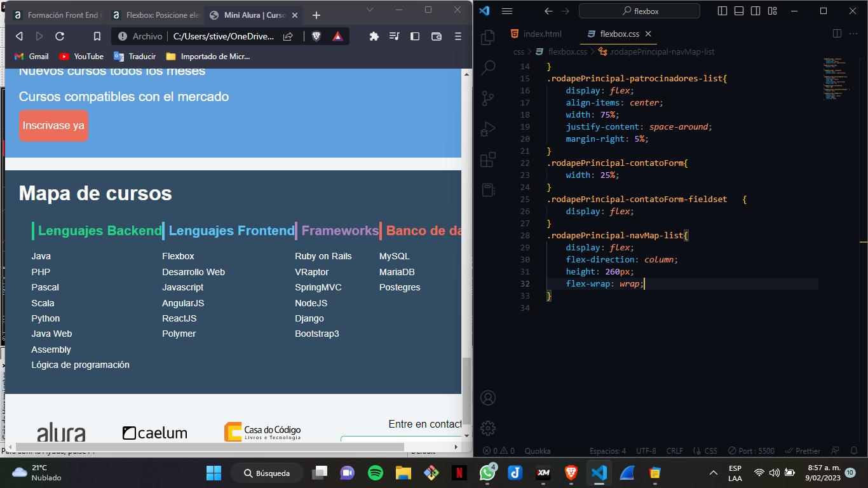
Task: Open errors and warnings in status bar
Action: [x=499, y=451]
